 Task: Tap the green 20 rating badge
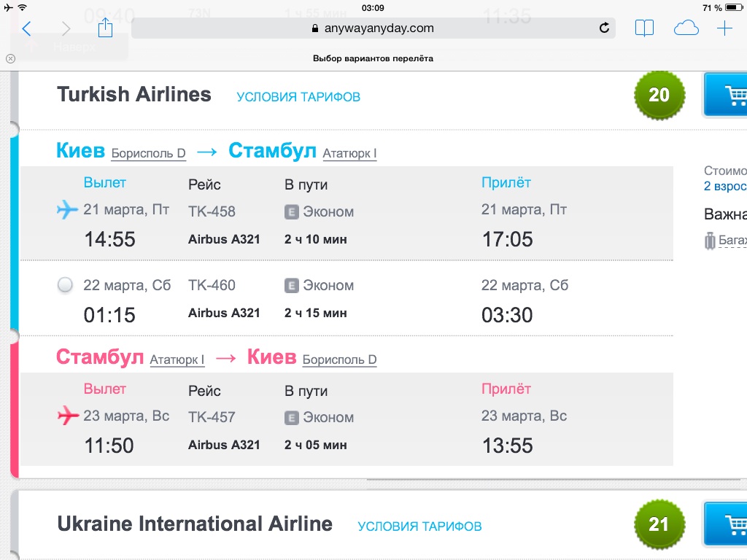point(659,95)
